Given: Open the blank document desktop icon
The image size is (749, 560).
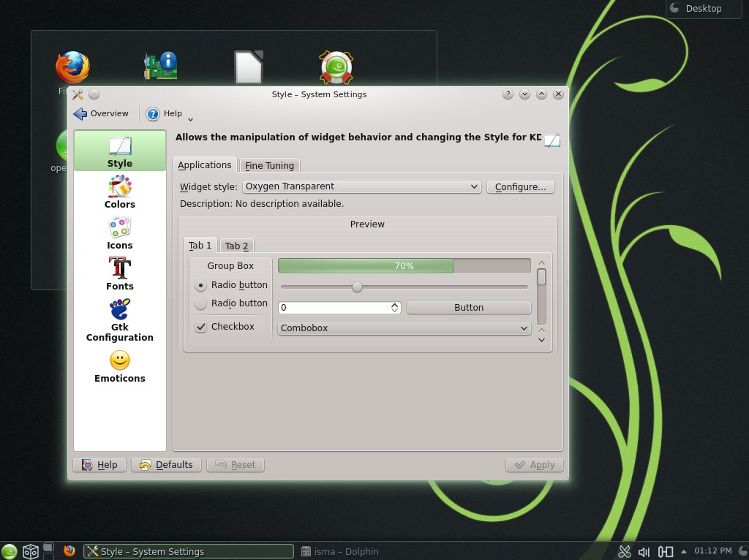Looking at the screenshot, I should tap(249, 67).
